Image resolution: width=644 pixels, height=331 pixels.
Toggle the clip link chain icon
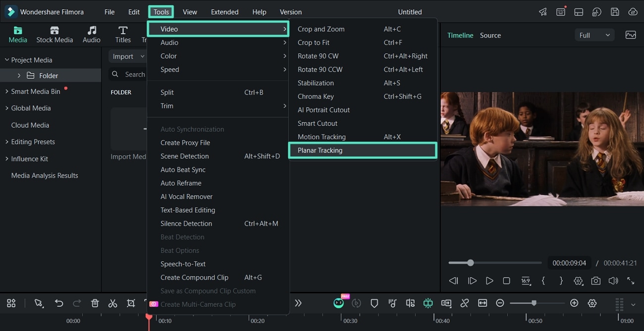[x=464, y=303]
